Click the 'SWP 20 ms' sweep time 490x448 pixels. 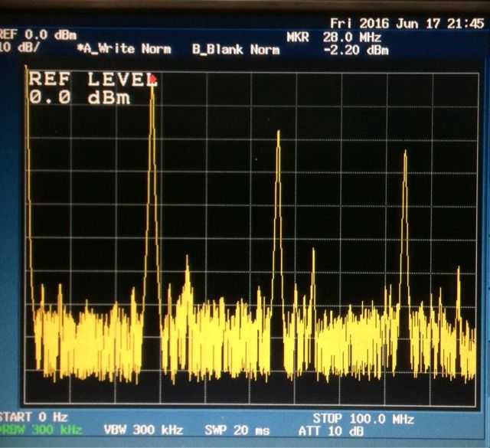237,430
